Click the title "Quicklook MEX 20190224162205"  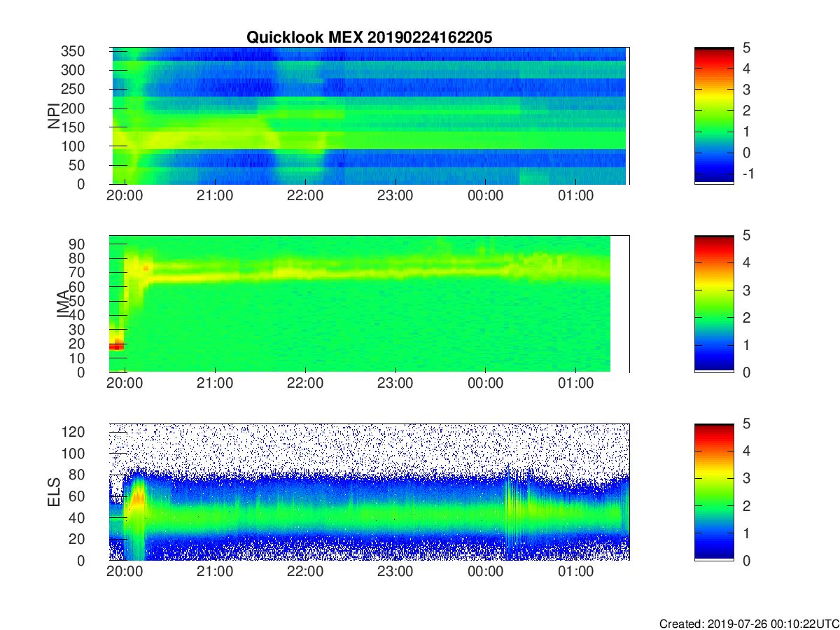pyautogui.click(x=369, y=38)
